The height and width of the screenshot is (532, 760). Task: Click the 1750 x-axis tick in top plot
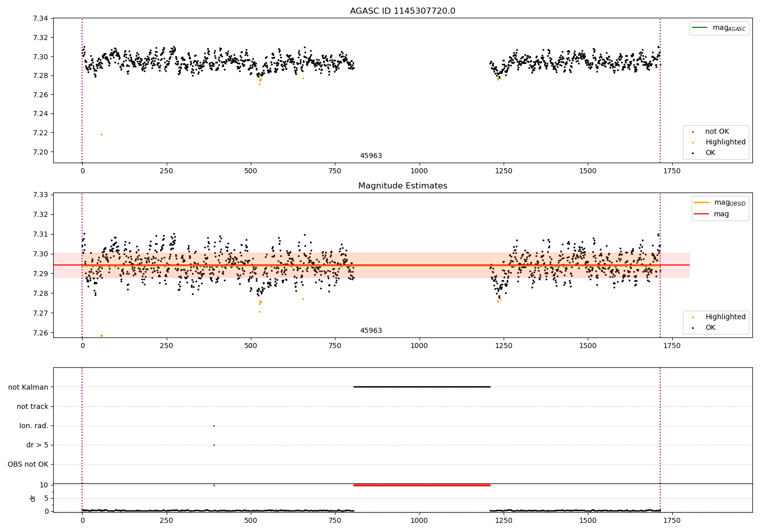pos(672,171)
